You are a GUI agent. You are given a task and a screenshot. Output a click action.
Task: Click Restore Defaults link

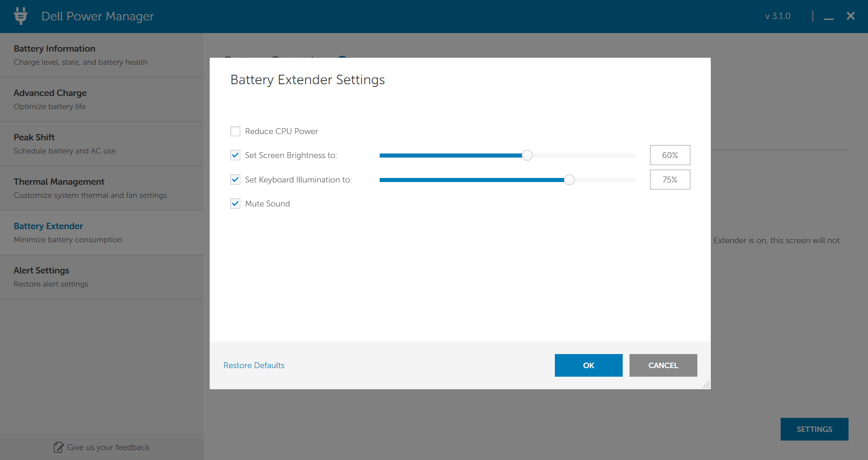(x=254, y=365)
